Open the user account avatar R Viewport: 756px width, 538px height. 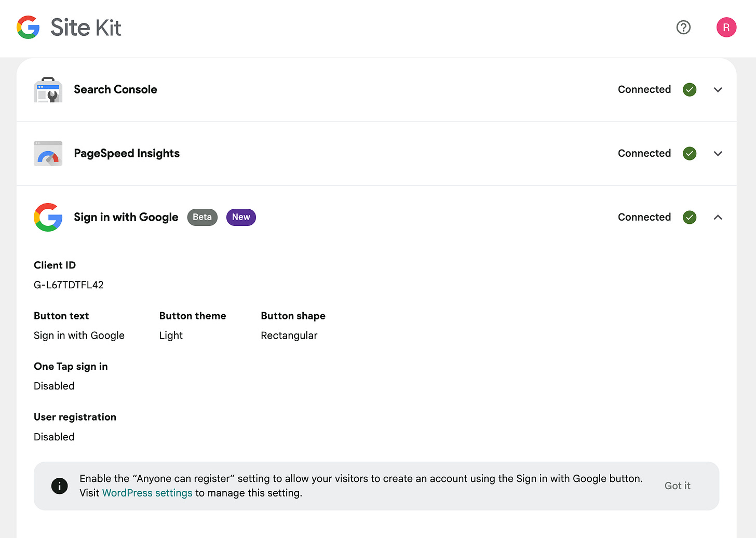click(726, 27)
